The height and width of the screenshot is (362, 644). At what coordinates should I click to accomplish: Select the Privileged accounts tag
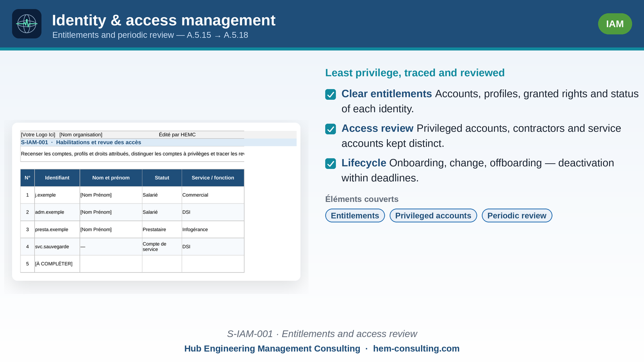pyautogui.click(x=433, y=216)
